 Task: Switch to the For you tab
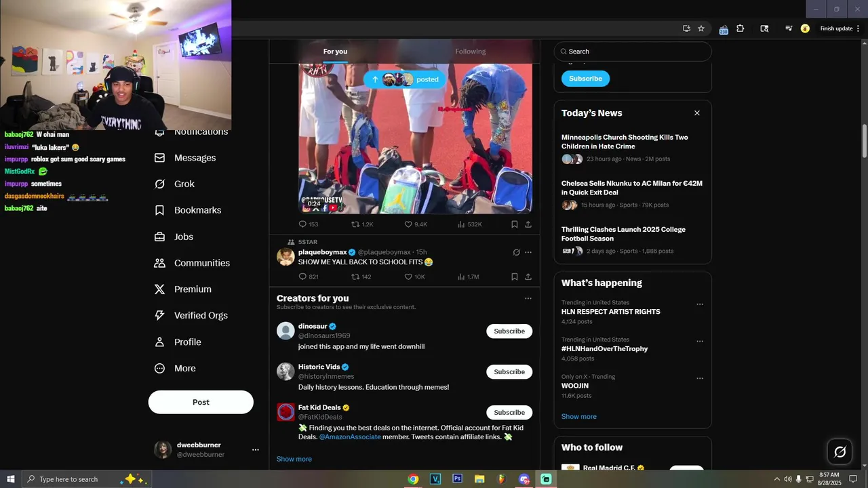[335, 52]
